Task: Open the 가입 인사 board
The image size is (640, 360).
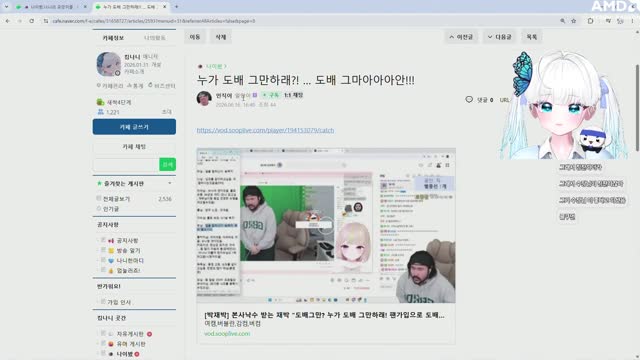Action: 119,302
